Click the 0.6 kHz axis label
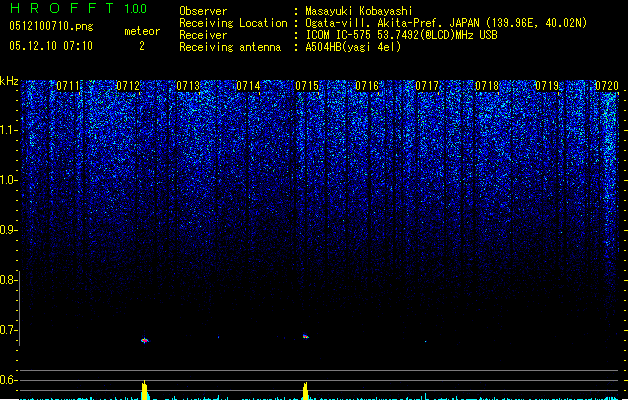 click(x=9, y=380)
